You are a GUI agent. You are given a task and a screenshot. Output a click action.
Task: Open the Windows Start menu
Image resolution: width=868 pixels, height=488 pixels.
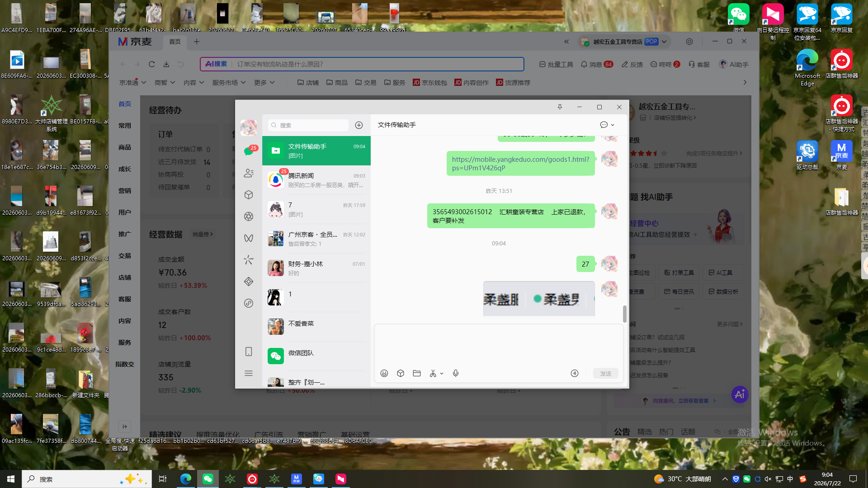pos(11,479)
